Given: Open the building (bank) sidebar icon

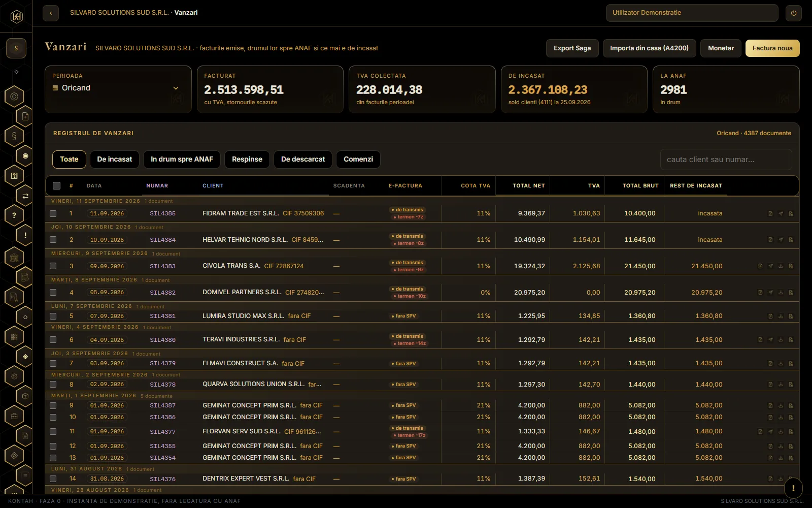Looking at the screenshot, I should 14,258.
